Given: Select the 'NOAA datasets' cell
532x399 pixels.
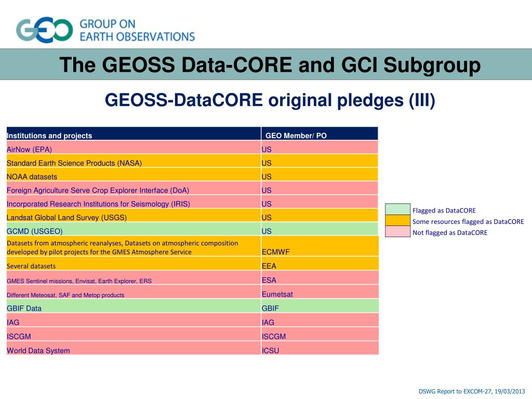Looking at the screenshot, I should click(x=134, y=175).
